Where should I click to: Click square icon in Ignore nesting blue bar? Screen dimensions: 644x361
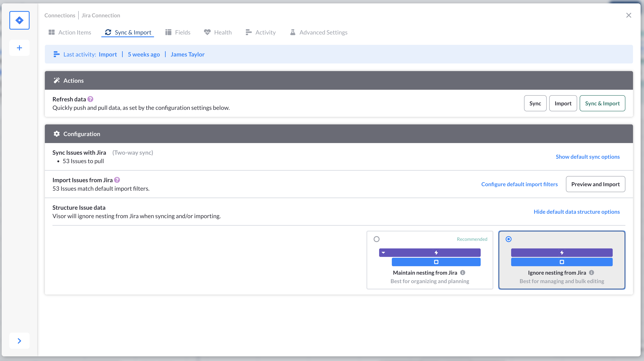coord(562,262)
